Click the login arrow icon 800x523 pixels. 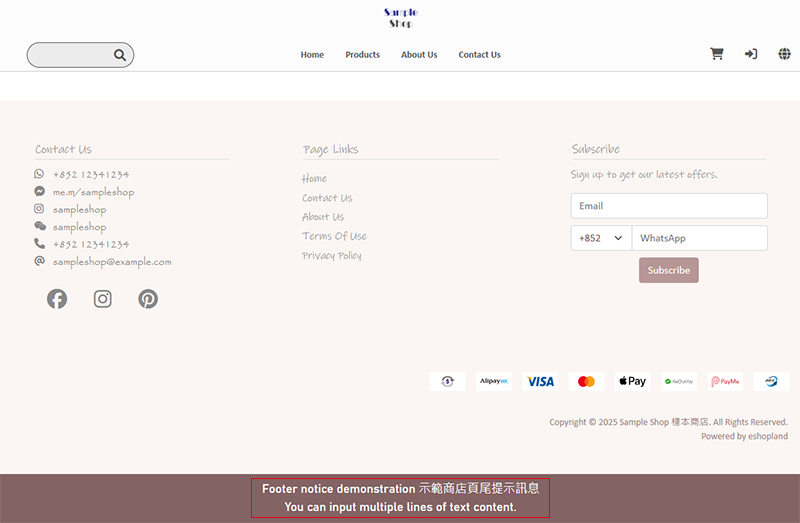coord(751,54)
